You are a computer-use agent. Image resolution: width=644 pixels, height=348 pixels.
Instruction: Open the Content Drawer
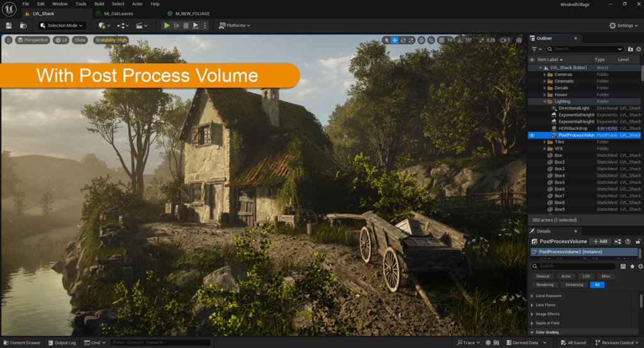[22, 343]
